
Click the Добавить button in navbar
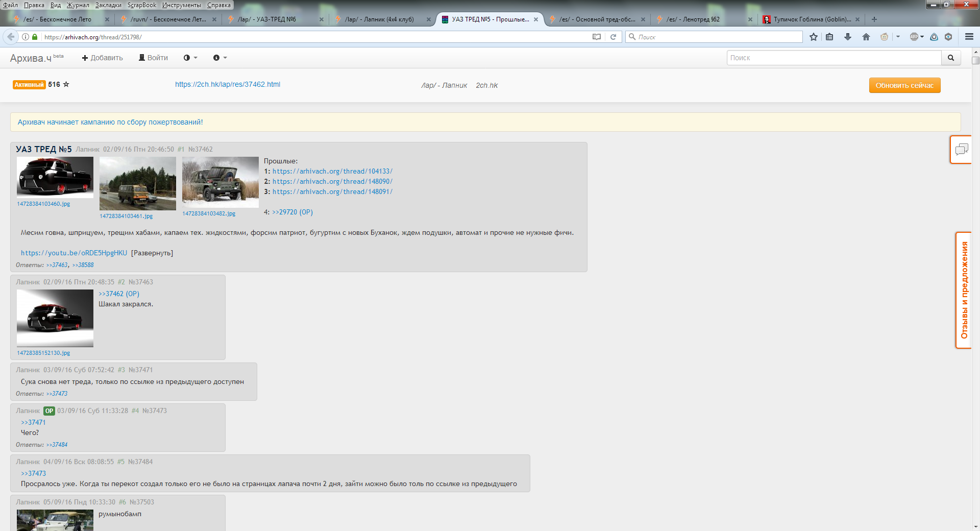(x=102, y=58)
